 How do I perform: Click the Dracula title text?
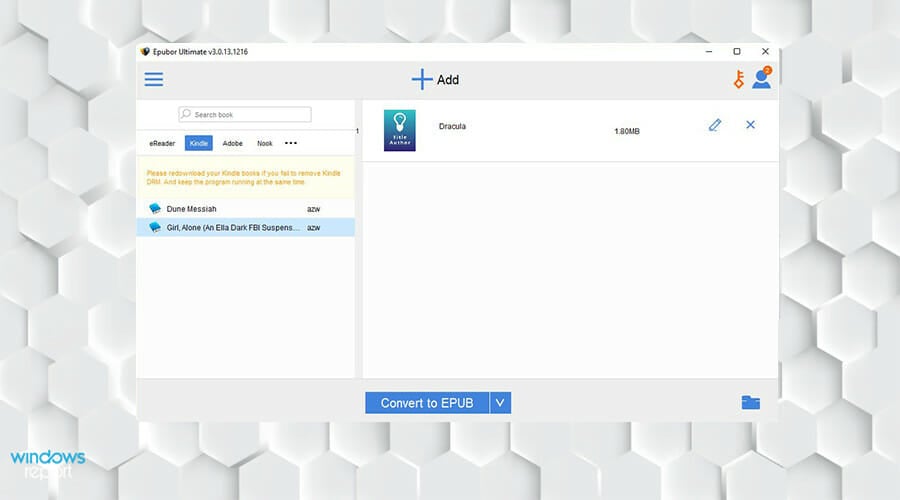(452, 126)
